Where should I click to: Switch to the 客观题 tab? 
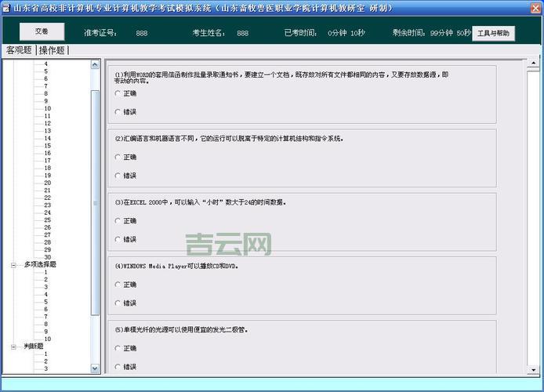pyautogui.click(x=19, y=50)
